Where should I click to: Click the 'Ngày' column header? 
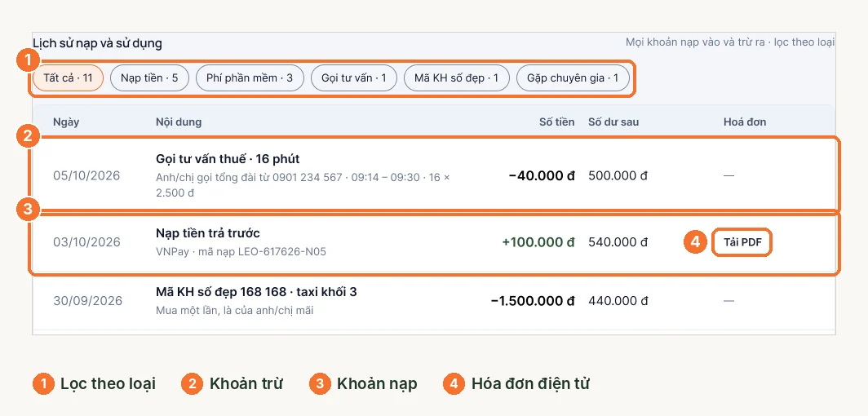(x=66, y=122)
